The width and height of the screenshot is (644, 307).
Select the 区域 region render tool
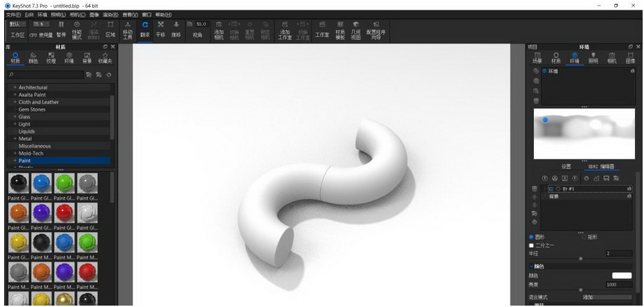pyautogui.click(x=110, y=30)
